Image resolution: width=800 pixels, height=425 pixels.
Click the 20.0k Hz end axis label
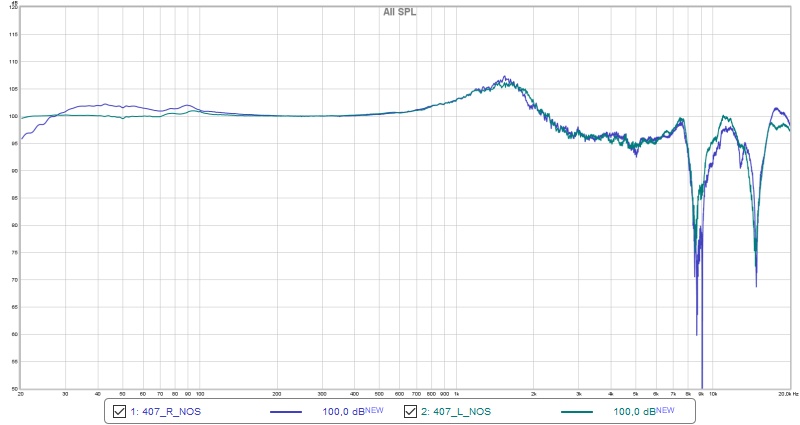783,394
